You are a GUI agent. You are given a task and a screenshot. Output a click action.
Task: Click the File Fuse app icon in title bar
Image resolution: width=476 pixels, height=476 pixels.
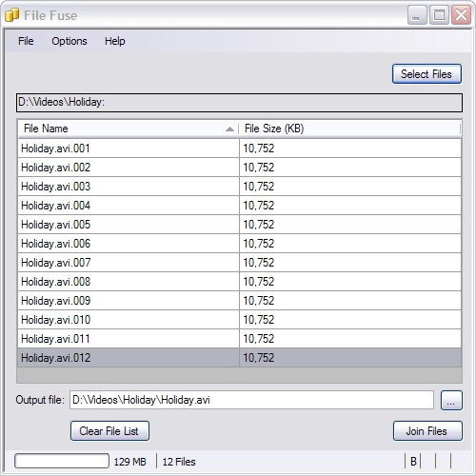point(12,15)
